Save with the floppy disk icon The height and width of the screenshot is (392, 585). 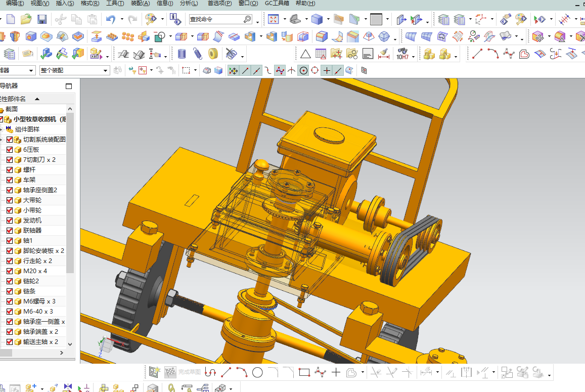click(42, 19)
